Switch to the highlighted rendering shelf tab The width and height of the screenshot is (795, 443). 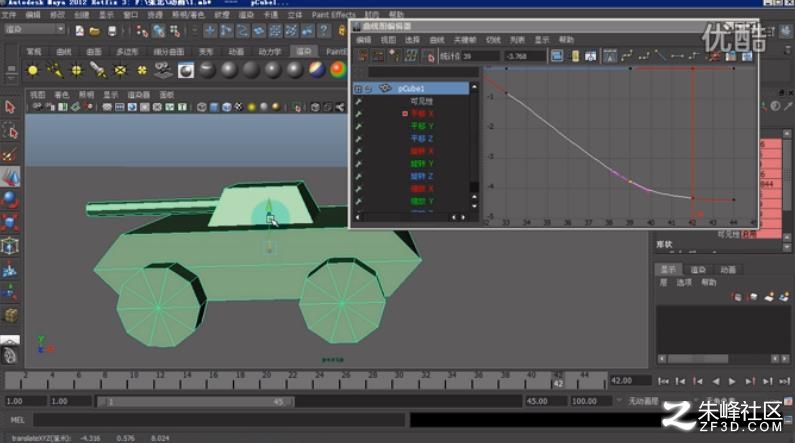pyautogui.click(x=304, y=51)
